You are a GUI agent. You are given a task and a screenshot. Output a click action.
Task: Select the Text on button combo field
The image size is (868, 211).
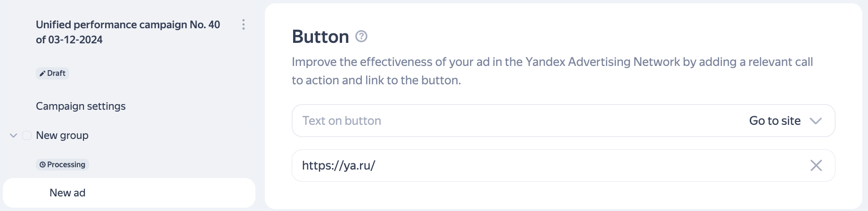564,121
